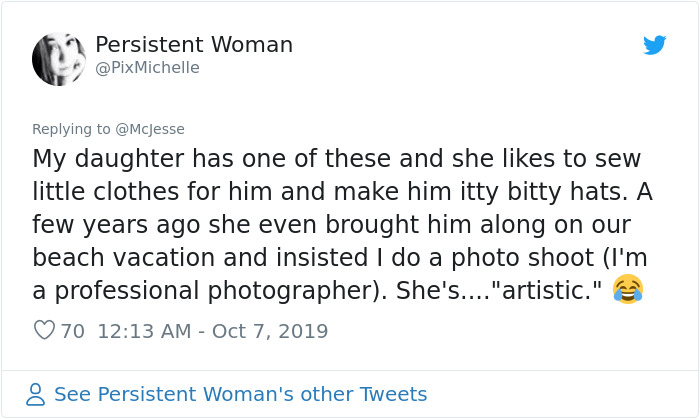Screen dimensions: 700x419
Task: Open the @McJesse mention
Action: [149, 129]
